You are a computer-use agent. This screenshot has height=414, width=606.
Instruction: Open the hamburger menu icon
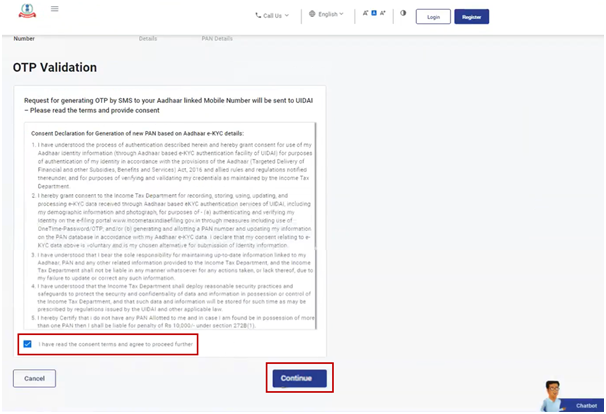54,9
